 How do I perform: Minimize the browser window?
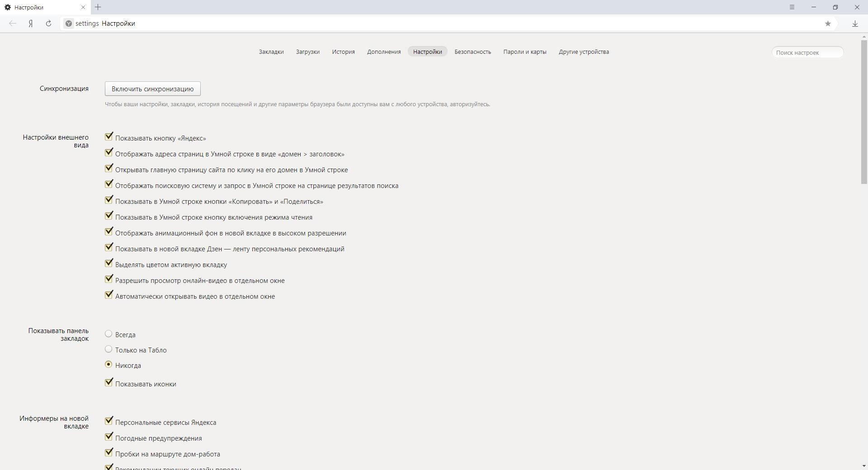click(814, 7)
